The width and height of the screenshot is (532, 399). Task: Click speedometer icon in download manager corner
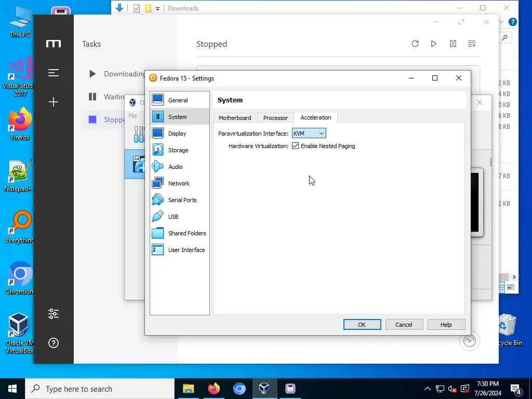tap(470, 341)
